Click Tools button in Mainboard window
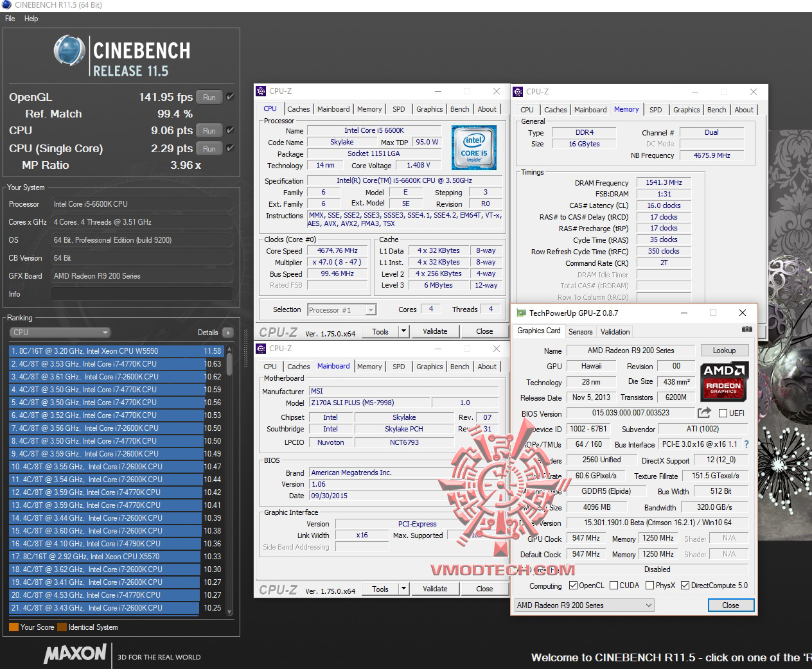 [x=380, y=589]
